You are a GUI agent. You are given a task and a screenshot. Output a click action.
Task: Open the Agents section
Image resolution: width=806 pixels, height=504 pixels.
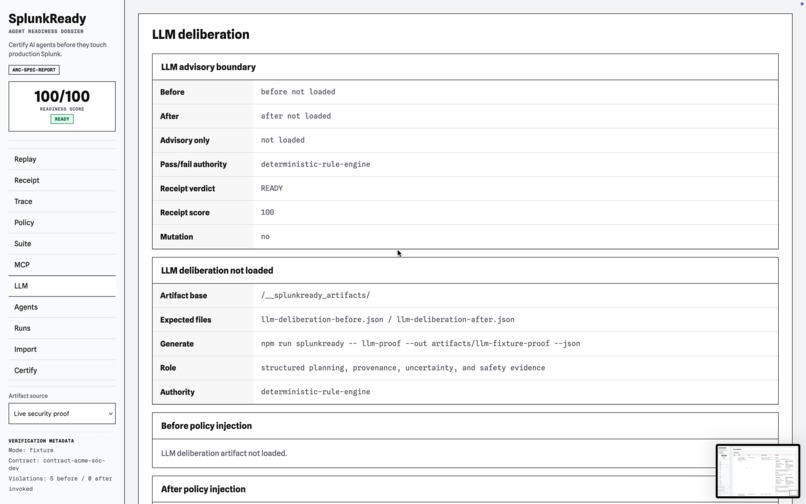pyautogui.click(x=62, y=307)
